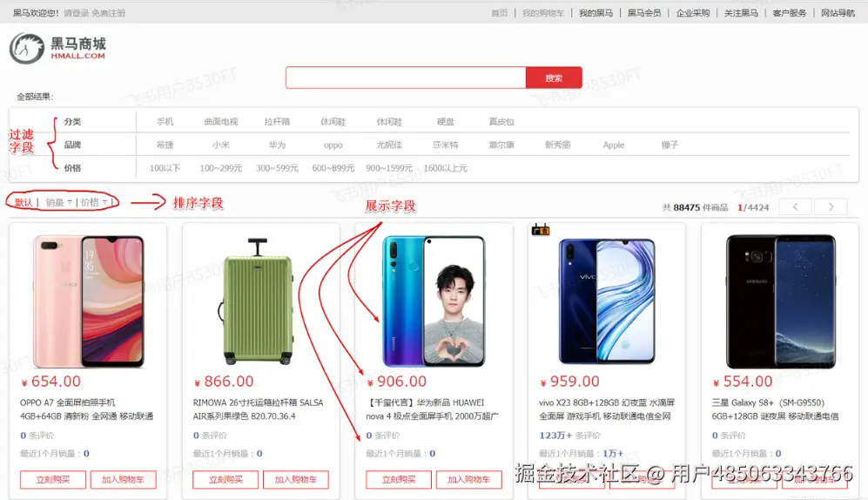Viewport: 868px width, 500px height.
Task: Click 加入购物车 for RIMOWA suitcase
Action: [296, 479]
